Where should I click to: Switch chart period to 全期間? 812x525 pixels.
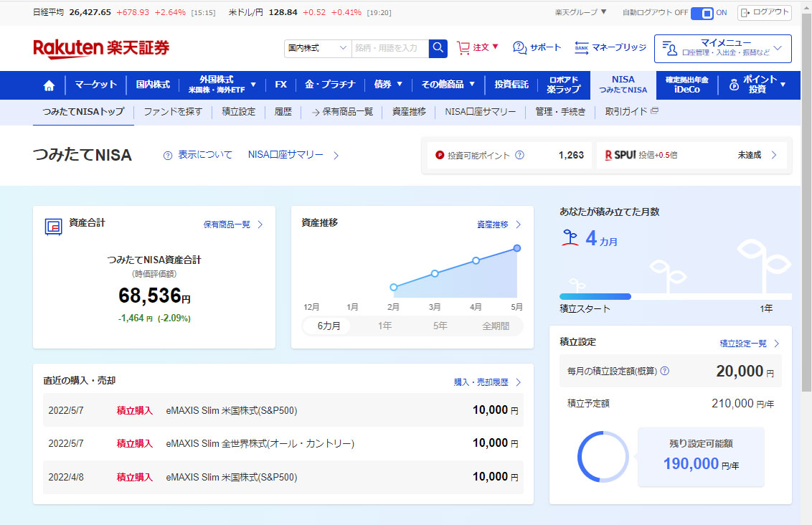tap(495, 326)
